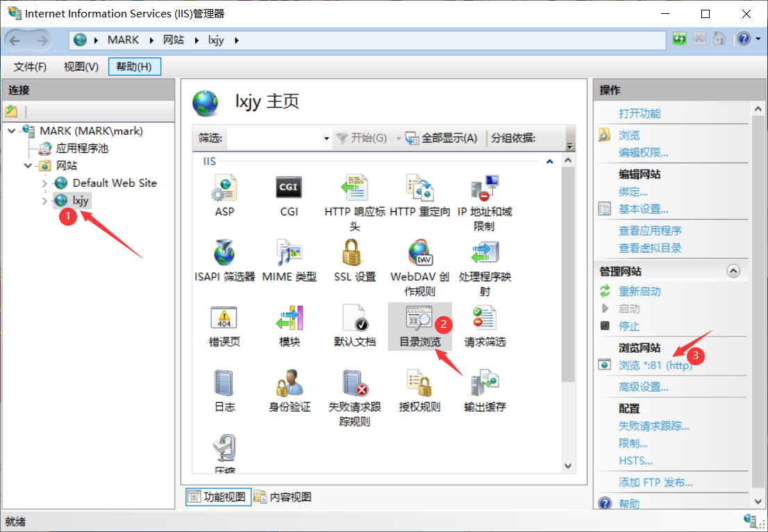Viewport: 768px width, 532px height.
Task: Open 压缩 feature icon
Action: [x=224, y=454]
